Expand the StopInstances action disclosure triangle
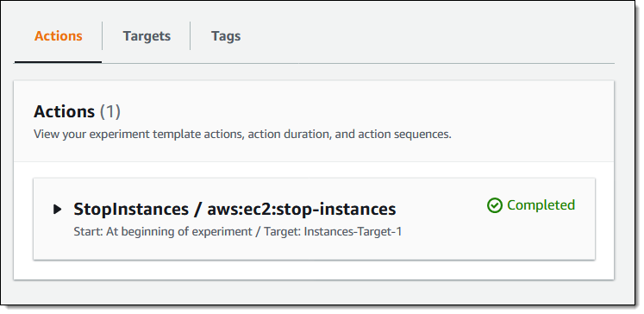This screenshot has width=644, height=314. coord(58,210)
